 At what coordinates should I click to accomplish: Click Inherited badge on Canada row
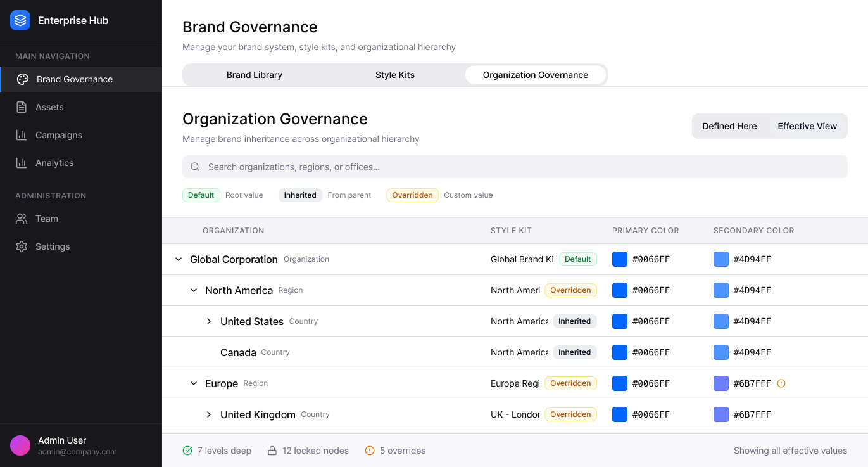tap(574, 352)
